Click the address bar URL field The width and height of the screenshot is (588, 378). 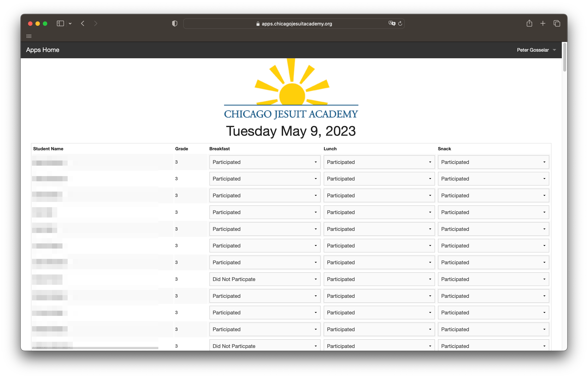[294, 24]
